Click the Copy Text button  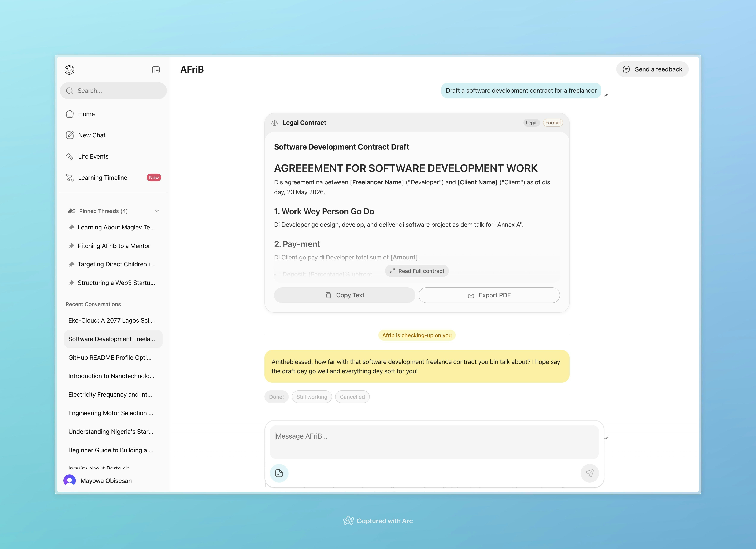345,295
